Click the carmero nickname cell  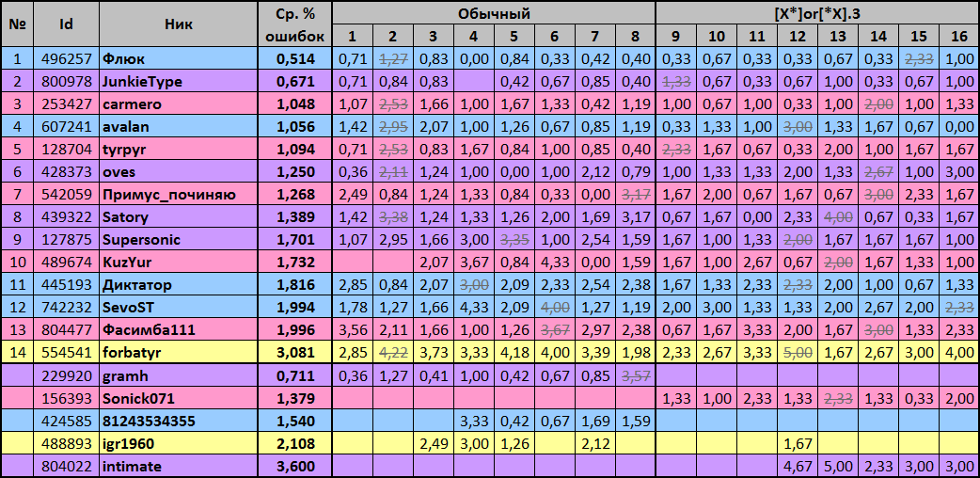[x=178, y=104]
